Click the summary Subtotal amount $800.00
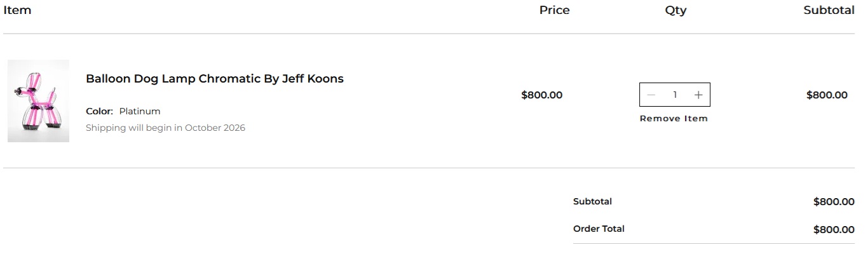The width and height of the screenshot is (868, 254). point(834,202)
